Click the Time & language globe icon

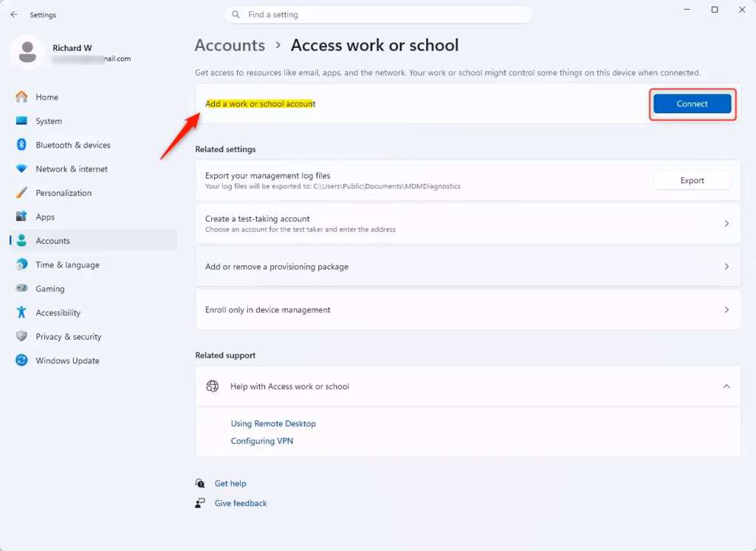pyautogui.click(x=21, y=264)
